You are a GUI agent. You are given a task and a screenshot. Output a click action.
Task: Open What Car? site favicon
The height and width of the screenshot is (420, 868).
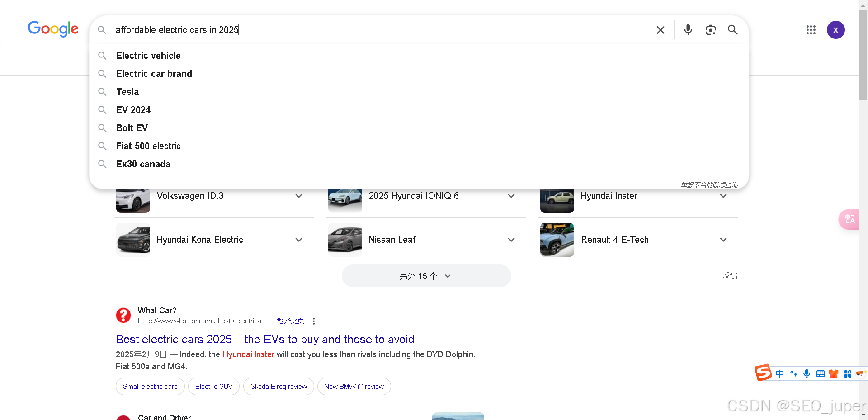[x=123, y=315]
